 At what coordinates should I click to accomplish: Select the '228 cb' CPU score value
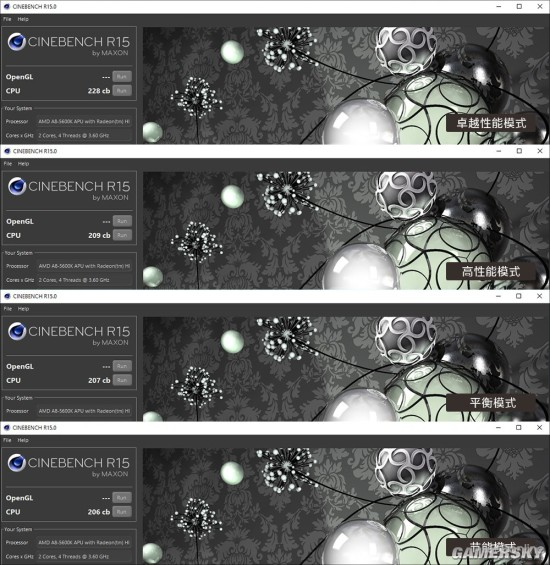(x=99, y=91)
